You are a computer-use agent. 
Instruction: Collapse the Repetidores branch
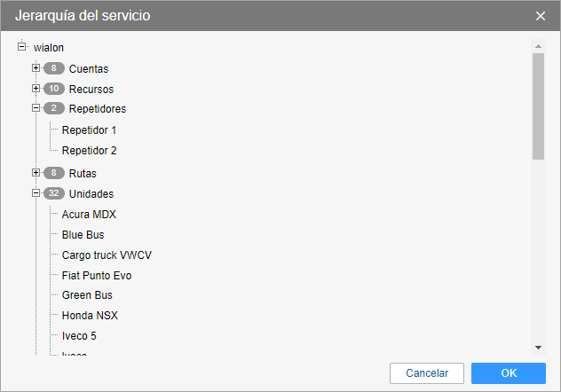coord(36,108)
